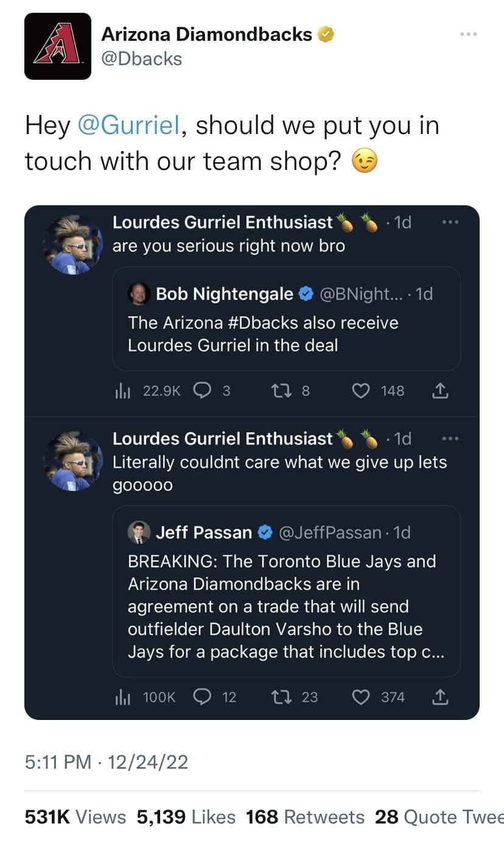Open second quoted tweet's three-dot menu
504x843 pixels.
[450, 439]
